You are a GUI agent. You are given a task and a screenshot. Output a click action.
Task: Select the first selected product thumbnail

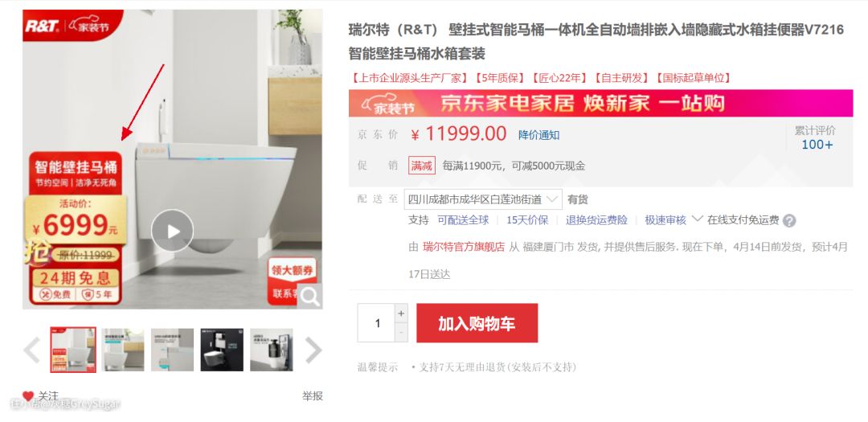(73, 350)
